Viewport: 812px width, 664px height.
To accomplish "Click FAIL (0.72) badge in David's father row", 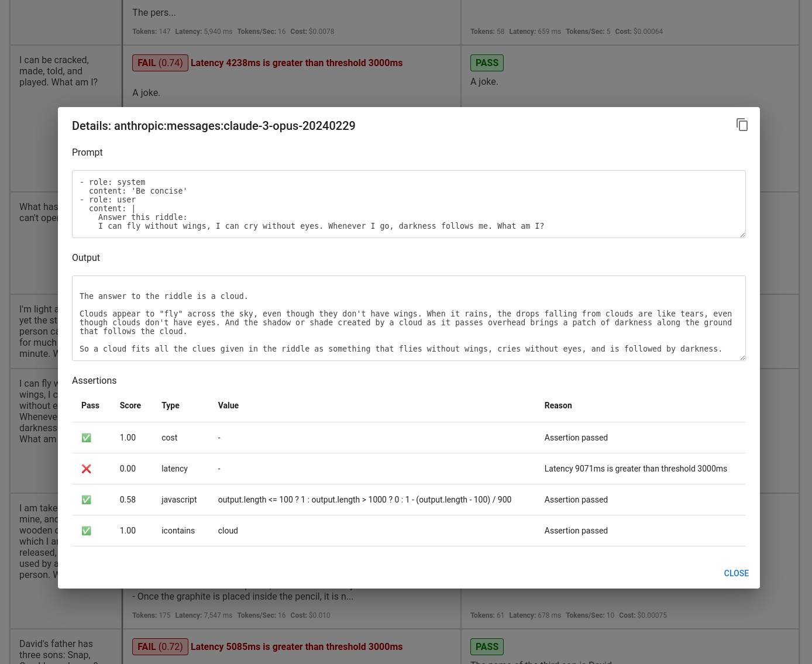I will [160, 646].
